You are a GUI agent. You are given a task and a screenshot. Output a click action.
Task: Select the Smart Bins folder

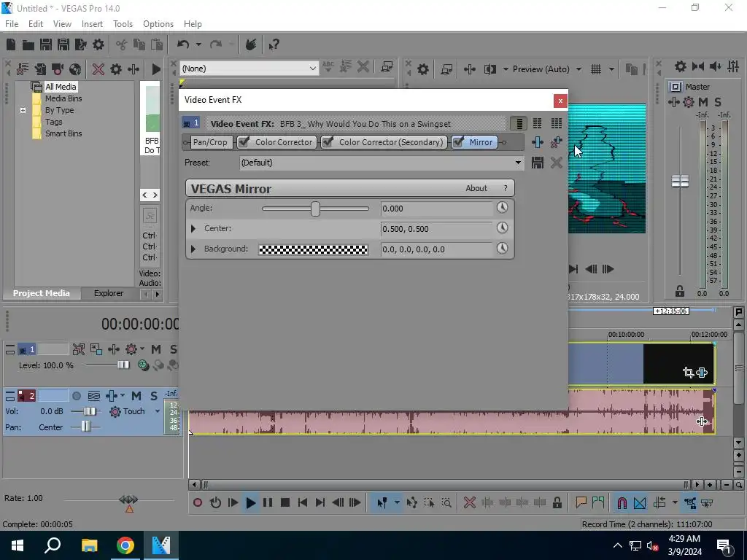63,134
